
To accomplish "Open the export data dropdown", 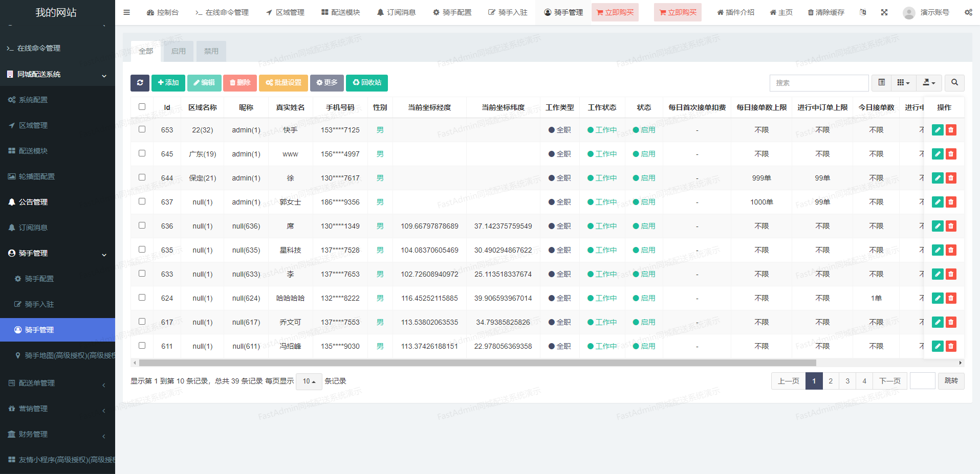I will [928, 83].
